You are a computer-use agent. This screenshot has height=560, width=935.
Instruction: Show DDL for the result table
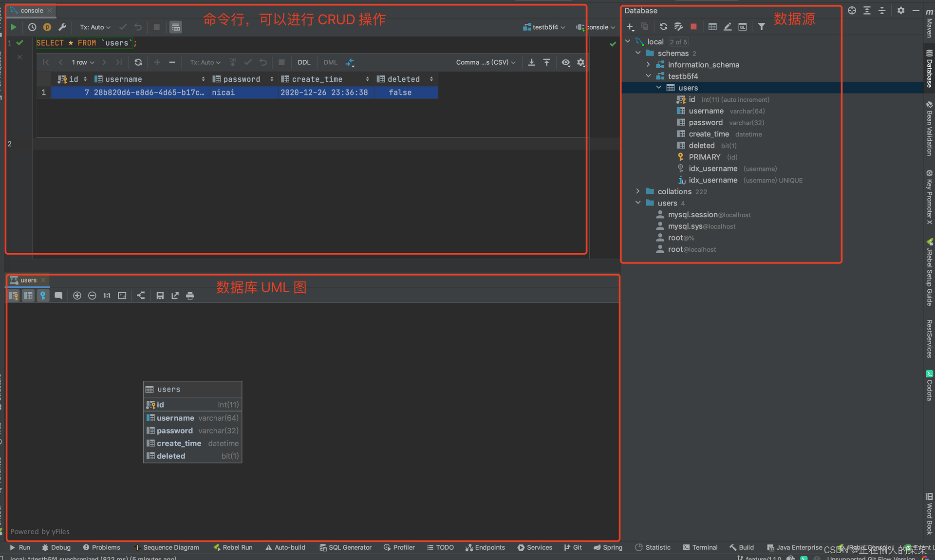pyautogui.click(x=304, y=62)
